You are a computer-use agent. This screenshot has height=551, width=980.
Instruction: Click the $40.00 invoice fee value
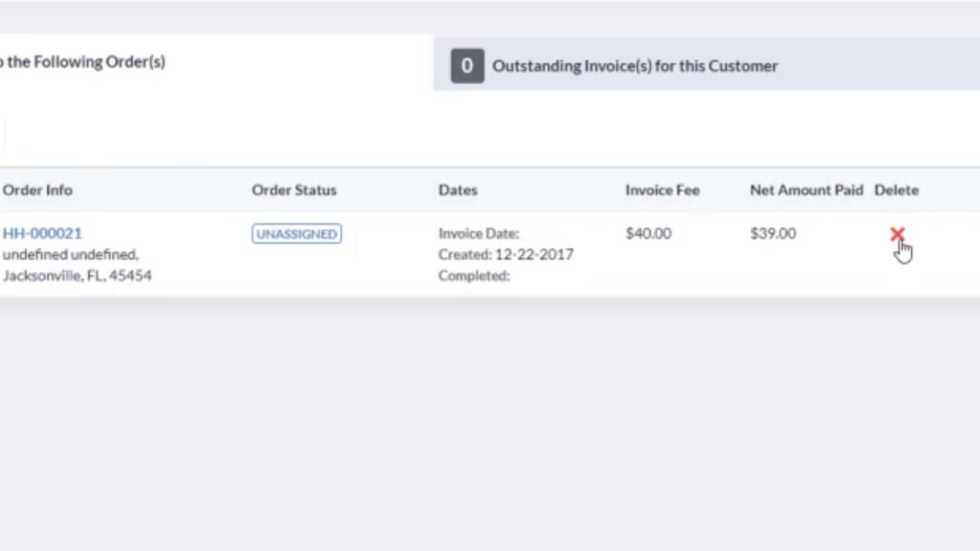pyautogui.click(x=648, y=233)
